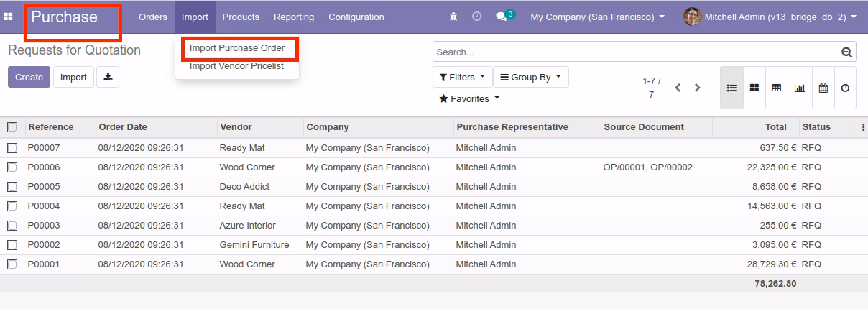Open order P00006 reference cell
Screen dimensions: 868x309
[x=44, y=167]
